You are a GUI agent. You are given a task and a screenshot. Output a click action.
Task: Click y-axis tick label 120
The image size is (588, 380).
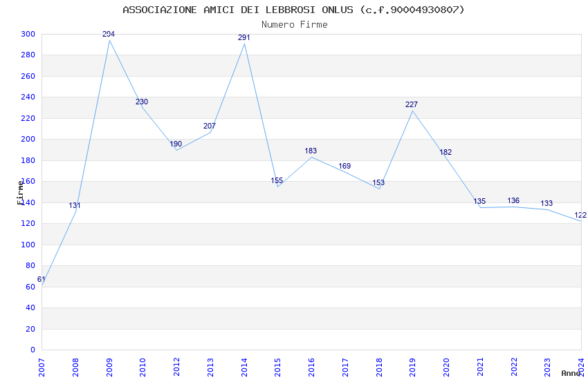(28, 223)
